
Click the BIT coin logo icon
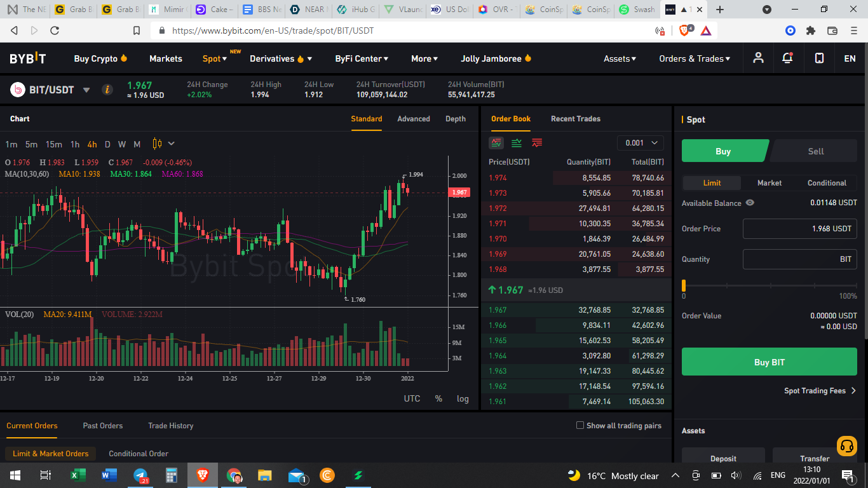tap(17, 90)
